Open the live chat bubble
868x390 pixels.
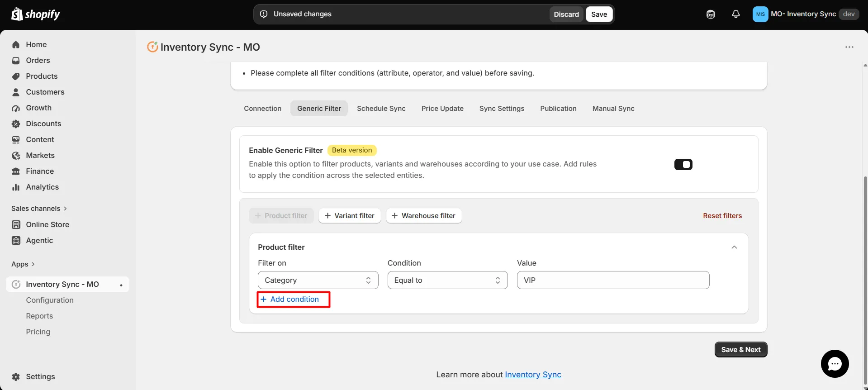click(x=835, y=364)
